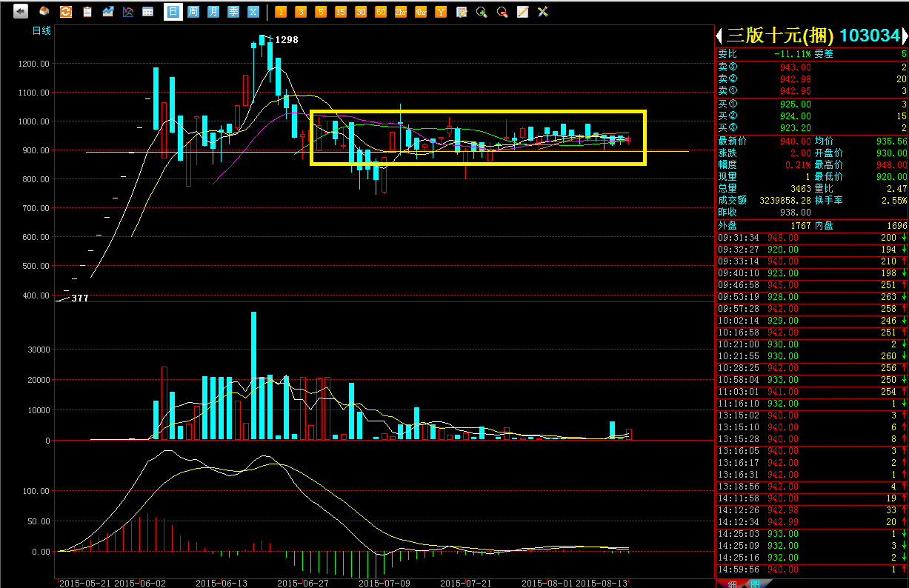Switch chart to quarterly 季 period
This screenshot has width=909, height=588.
(x=233, y=12)
